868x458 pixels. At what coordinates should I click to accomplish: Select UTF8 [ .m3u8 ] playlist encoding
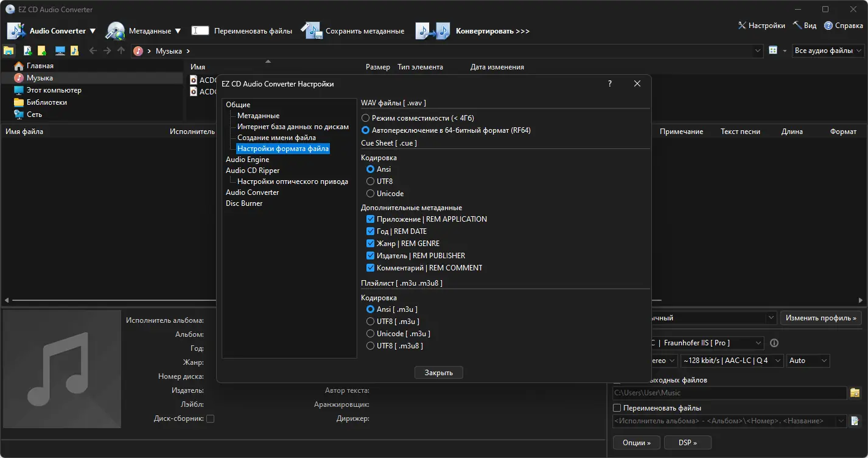click(370, 346)
